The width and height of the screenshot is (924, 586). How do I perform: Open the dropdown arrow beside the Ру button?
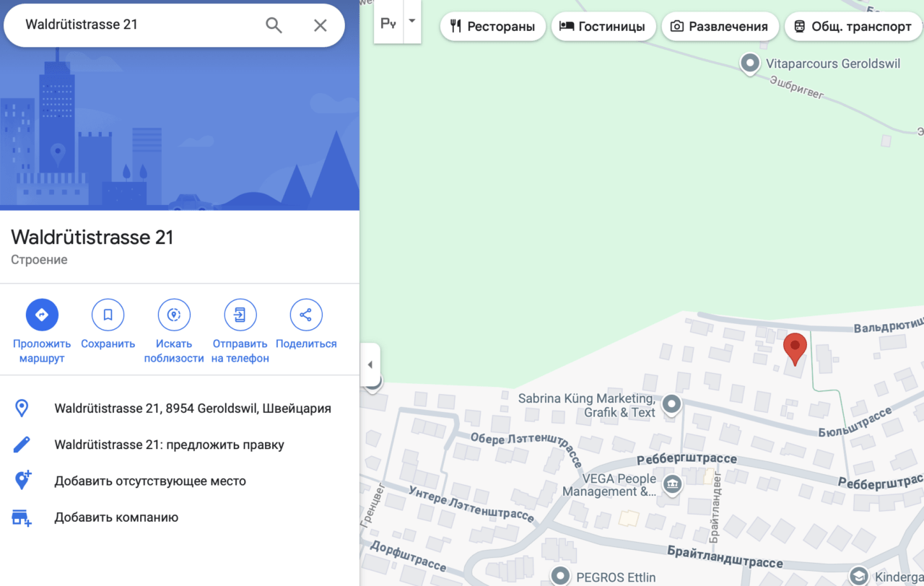(412, 21)
